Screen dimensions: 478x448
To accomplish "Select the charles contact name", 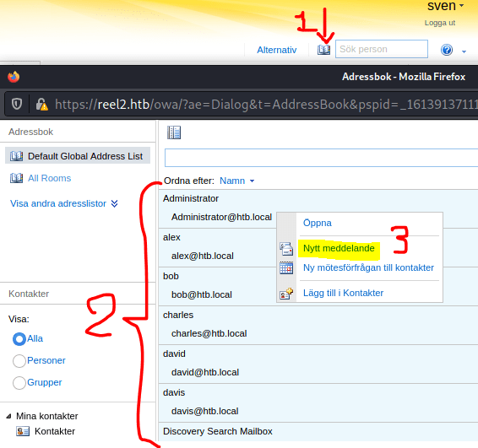I will (x=178, y=315).
